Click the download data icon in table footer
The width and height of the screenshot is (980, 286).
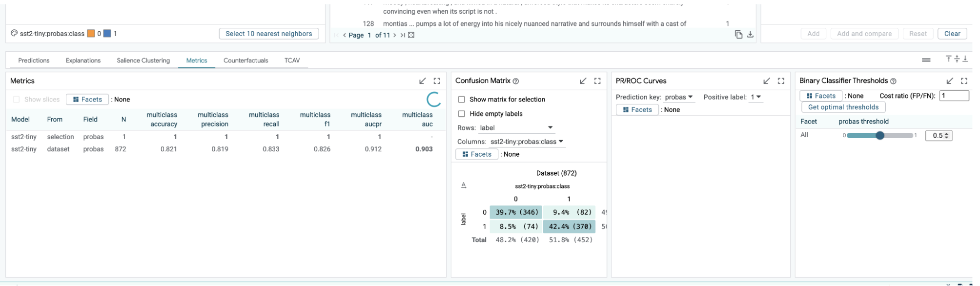[751, 35]
